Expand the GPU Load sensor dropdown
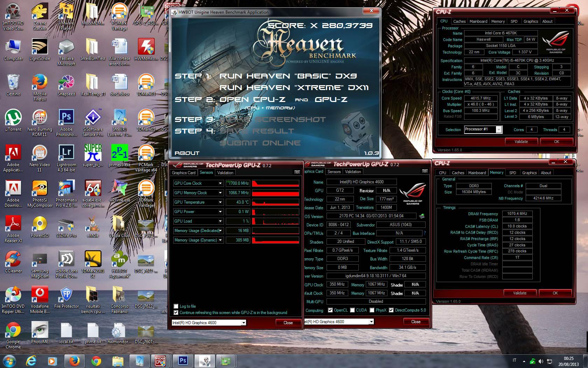 [x=220, y=221]
